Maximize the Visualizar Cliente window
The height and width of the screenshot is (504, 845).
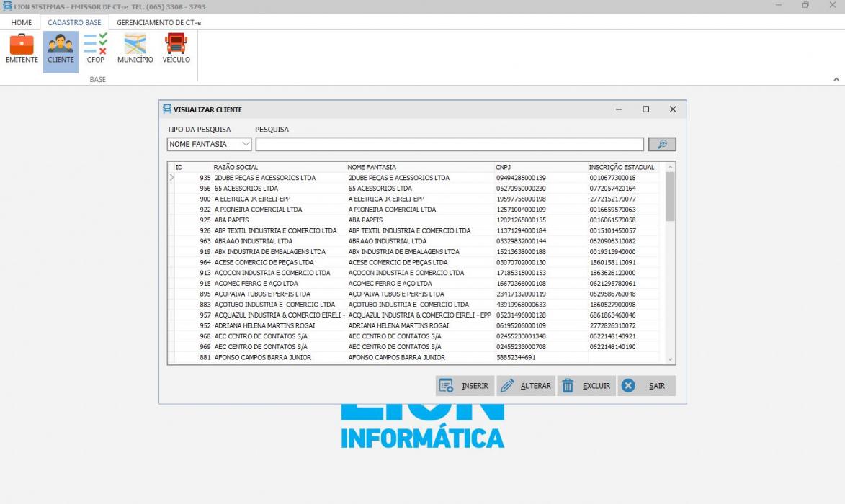tap(645, 109)
